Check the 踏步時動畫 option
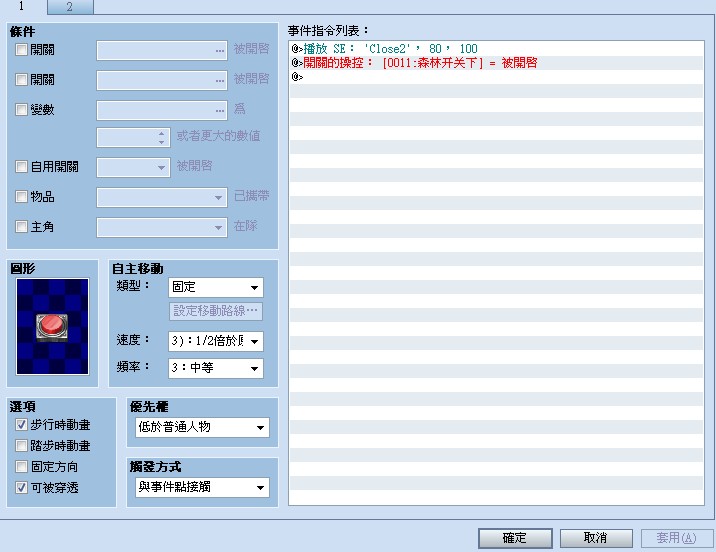 [x=21, y=445]
